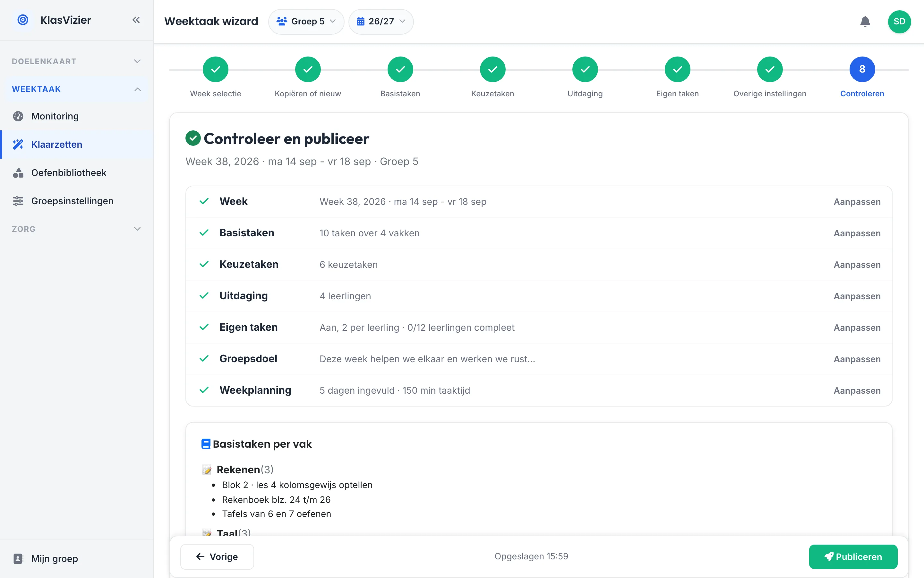This screenshot has width=924, height=578.
Task: Select Overige instellingen step circle
Action: 770,69
